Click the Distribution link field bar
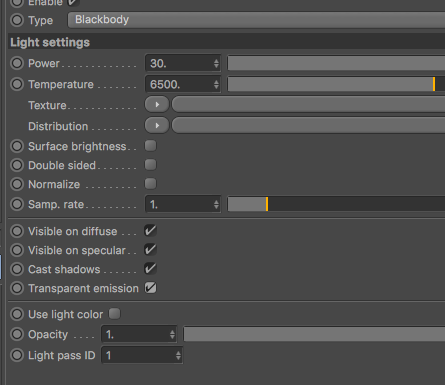The image size is (445, 385). pyautogui.click(x=309, y=126)
